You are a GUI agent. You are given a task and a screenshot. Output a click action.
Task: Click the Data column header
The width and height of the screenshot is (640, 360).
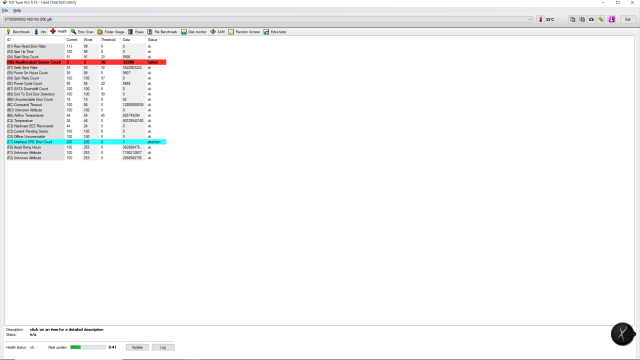[133, 40]
